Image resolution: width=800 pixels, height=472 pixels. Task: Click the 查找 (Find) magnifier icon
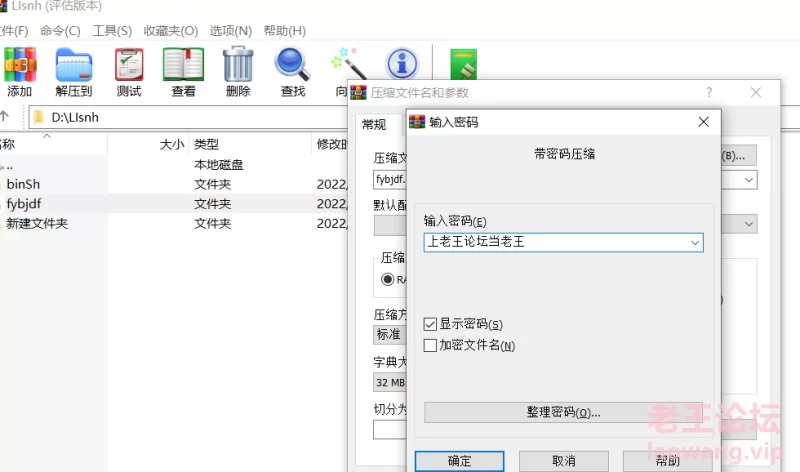coord(292,66)
